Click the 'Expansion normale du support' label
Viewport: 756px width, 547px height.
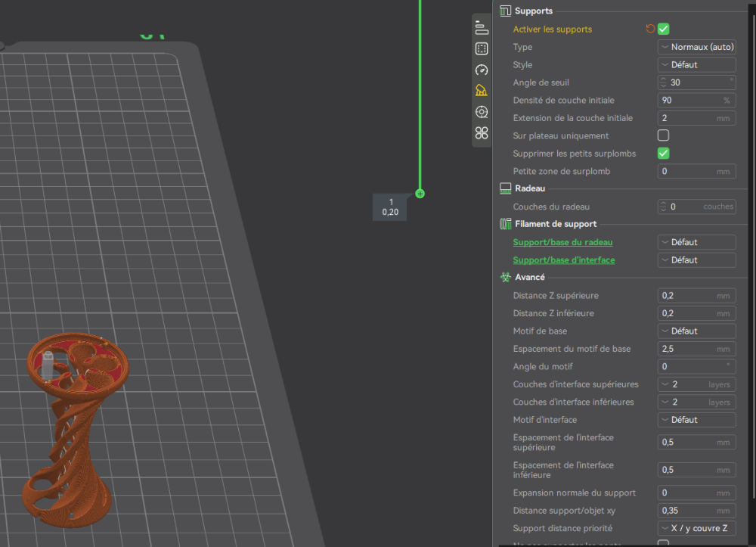point(575,493)
